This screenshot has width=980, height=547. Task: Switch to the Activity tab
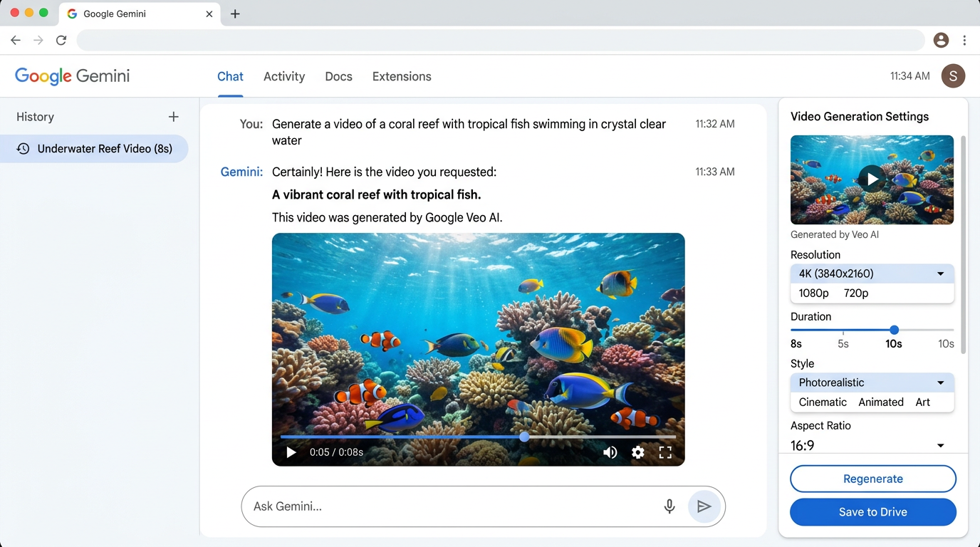[x=283, y=76]
